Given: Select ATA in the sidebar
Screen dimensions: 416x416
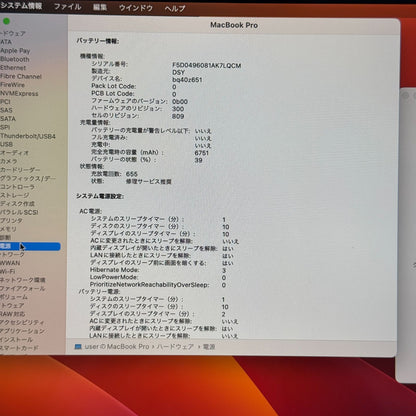Looking at the screenshot, I should point(6,42).
